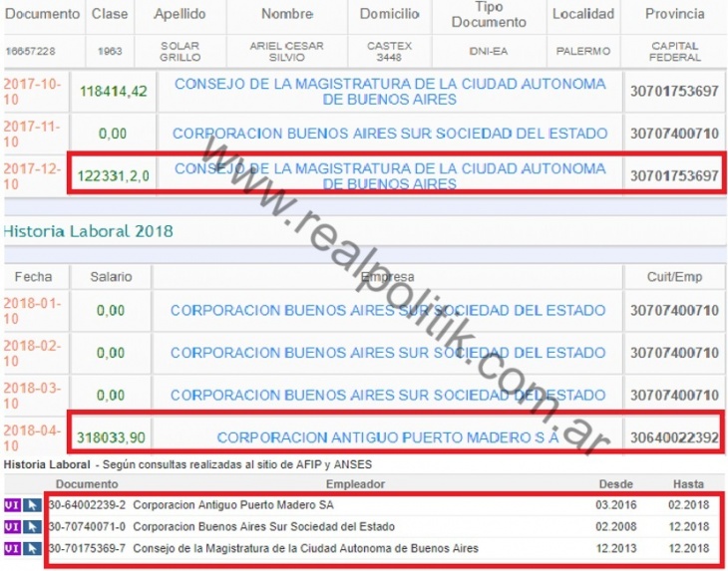Click salary 0,00 in 2018-01-10 row

click(111, 310)
